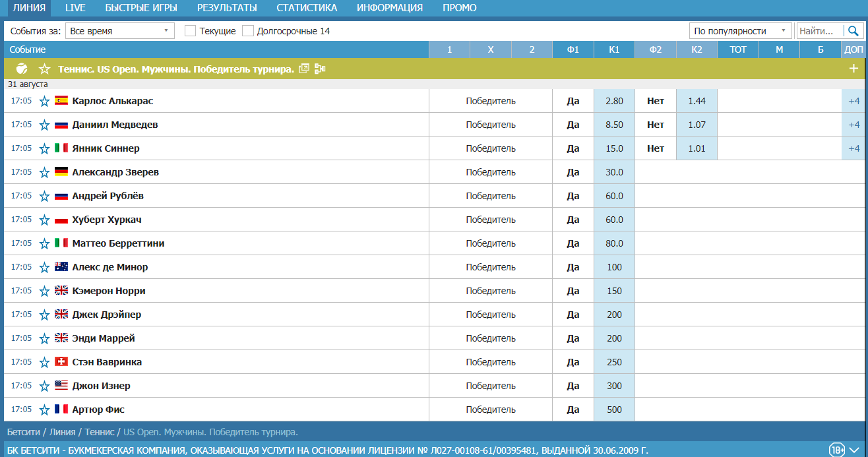This screenshot has width=868, height=457.
Task: Select odds 2.80 for Алькарас win
Action: (x=614, y=101)
